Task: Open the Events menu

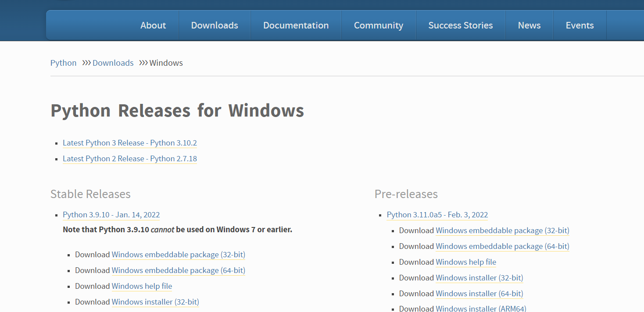Action: click(x=580, y=25)
